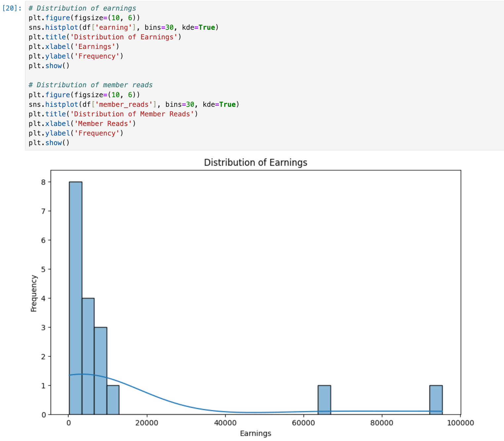Click the plt.title('Distribution of Earnings') code line
Viewport: 504px width, 441px height.
click(105, 37)
